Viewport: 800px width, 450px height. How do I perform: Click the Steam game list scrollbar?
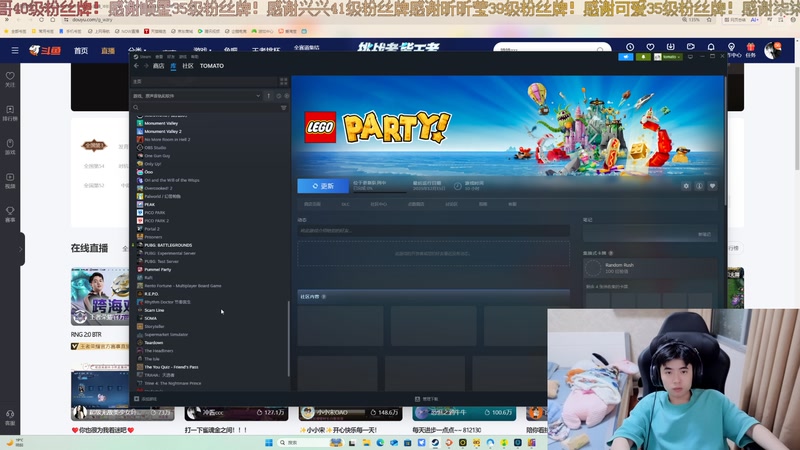click(x=289, y=339)
